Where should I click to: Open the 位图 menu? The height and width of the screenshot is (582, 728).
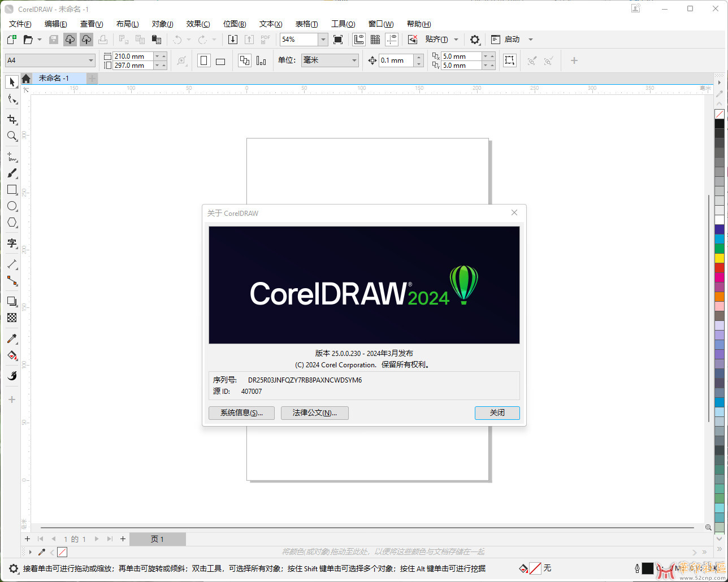pos(234,24)
